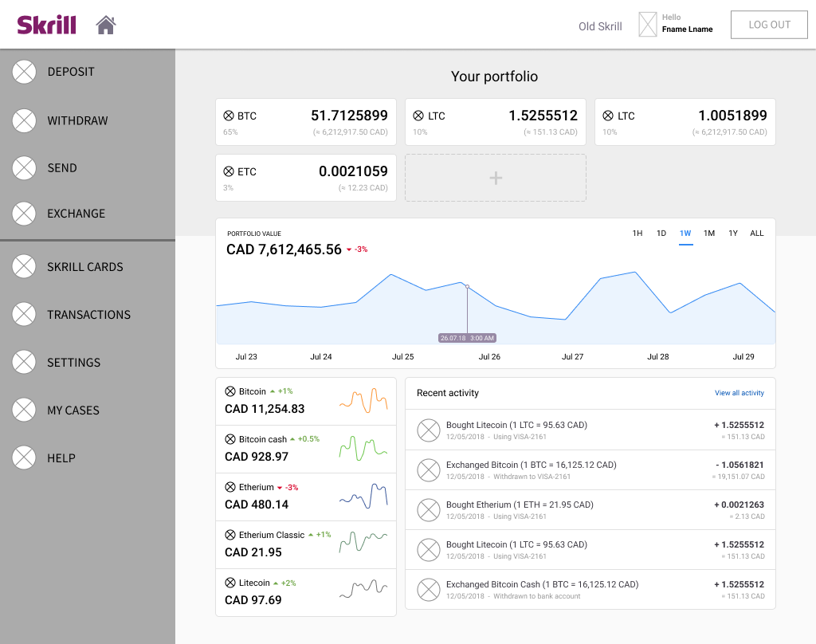The width and height of the screenshot is (816, 644).
Task: Click the CAD 97.69 Litecoin price
Action: click(x=253, y=600)
